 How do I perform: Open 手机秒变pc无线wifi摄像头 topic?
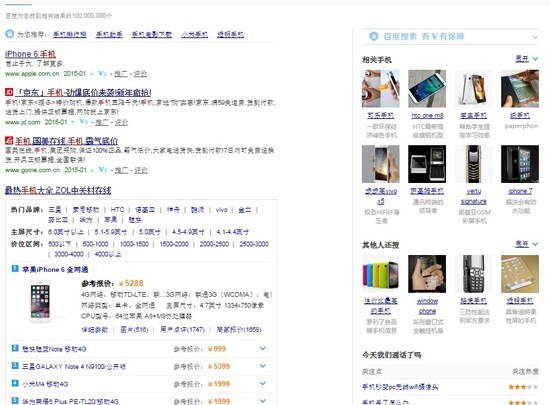(400, 387)
